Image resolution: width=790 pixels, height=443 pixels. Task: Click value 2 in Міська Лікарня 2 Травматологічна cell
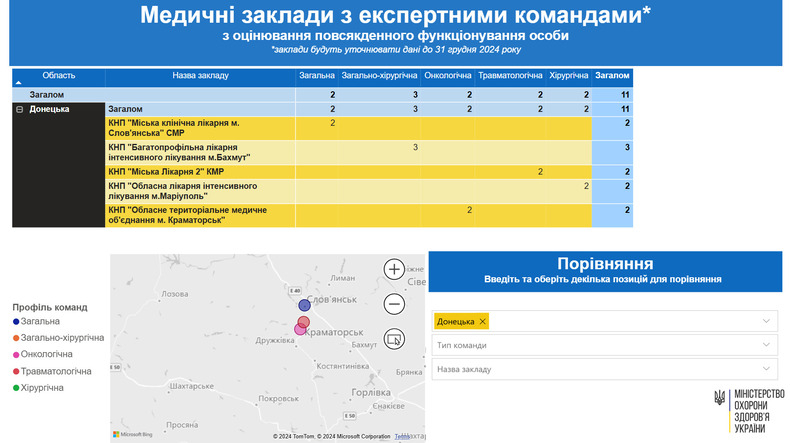coord(540,171)
